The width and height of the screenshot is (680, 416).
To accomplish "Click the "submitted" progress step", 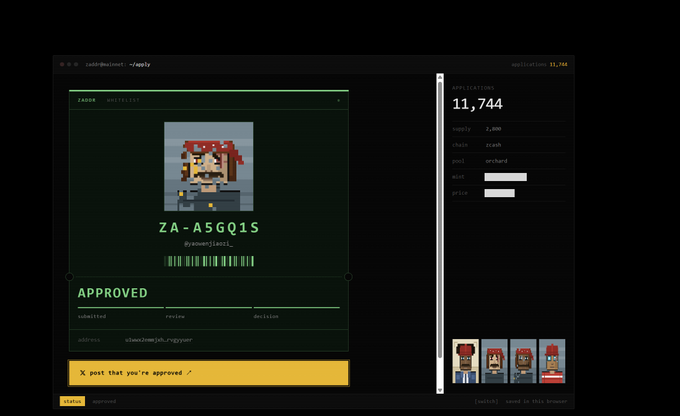I will [x=92, y=316].
